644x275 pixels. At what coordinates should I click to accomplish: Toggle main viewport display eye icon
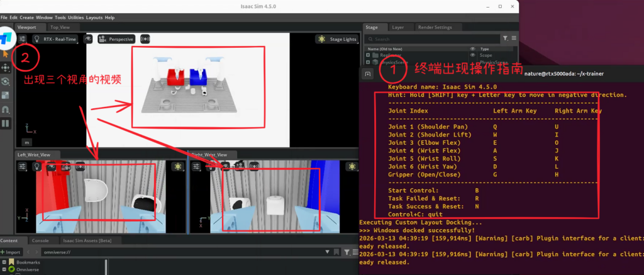(x=88, y=39)
